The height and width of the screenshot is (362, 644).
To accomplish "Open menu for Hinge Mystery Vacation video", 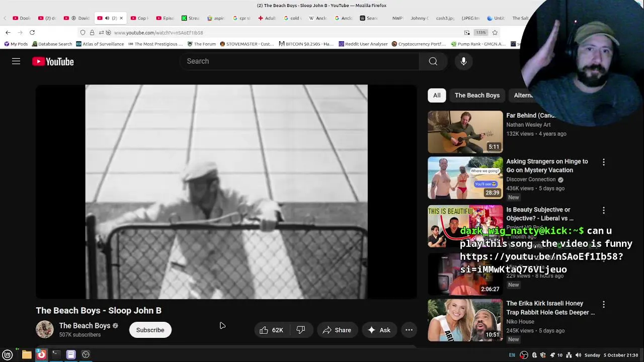I will click(604, 162).
